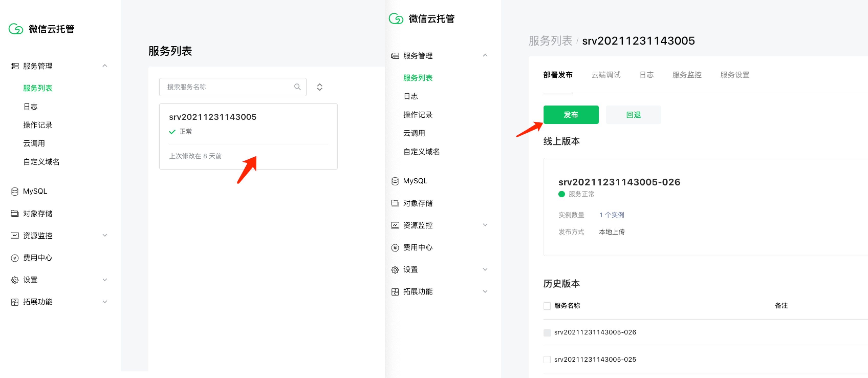
Task: Click the 回退 rollback button
Action: pyautogui.click(x=633, y=115)
